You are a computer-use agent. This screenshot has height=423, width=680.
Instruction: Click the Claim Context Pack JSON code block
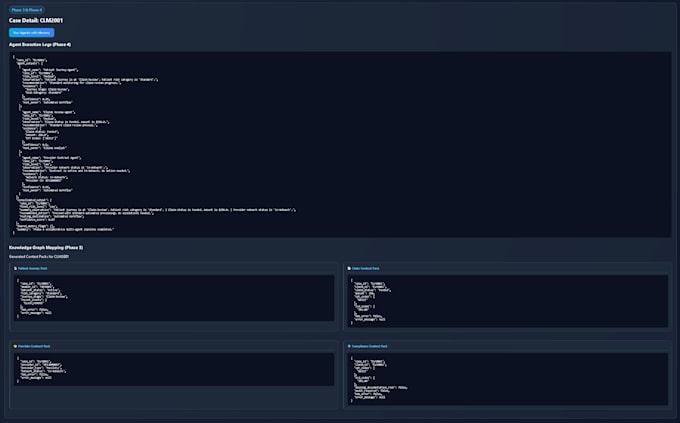coord(507,301)
